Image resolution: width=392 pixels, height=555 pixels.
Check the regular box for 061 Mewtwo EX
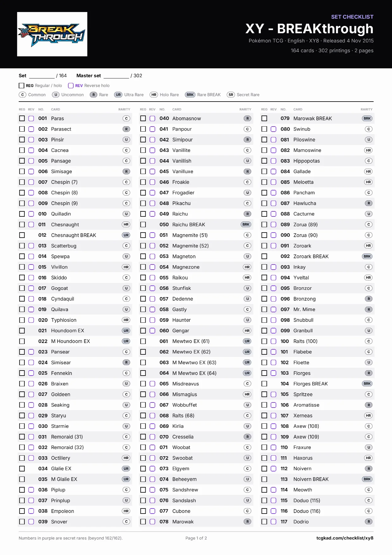pos(143,341)
